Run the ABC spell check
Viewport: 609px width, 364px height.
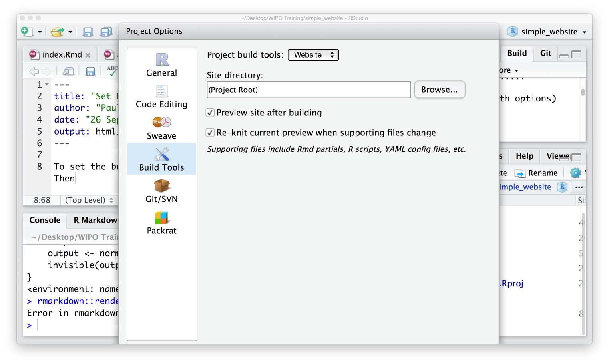[112, 71]
